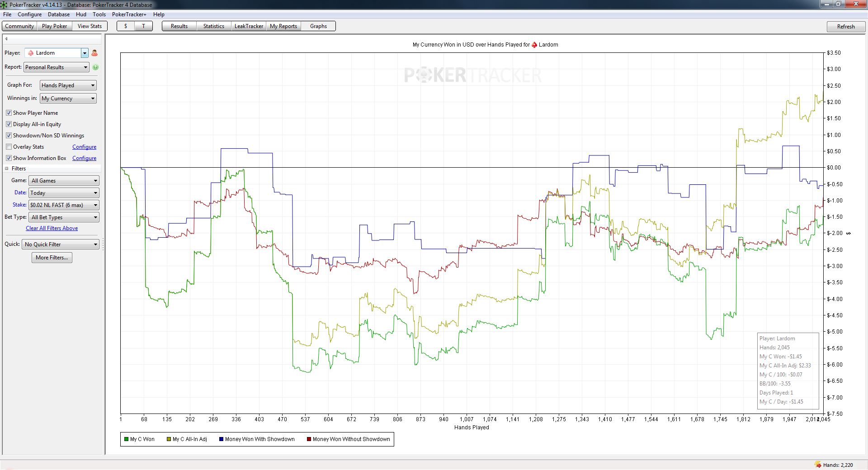Viewport: 868px width, 470px height.
Task: Click the yellow My C All-In Adj swatch
Action: click(169, 439)
